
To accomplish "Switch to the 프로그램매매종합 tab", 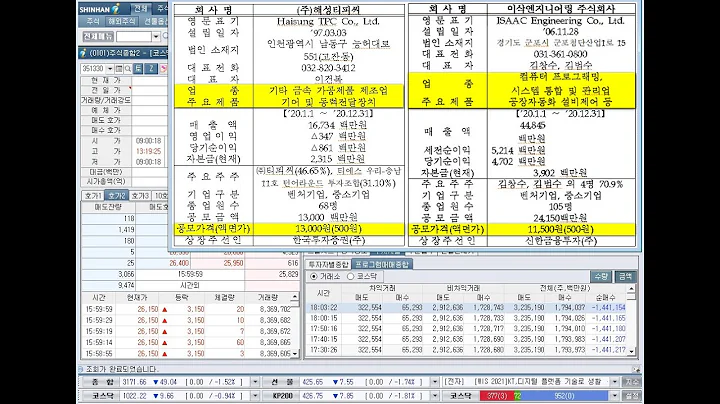I will pyautogui.click(x=382, y=264).
